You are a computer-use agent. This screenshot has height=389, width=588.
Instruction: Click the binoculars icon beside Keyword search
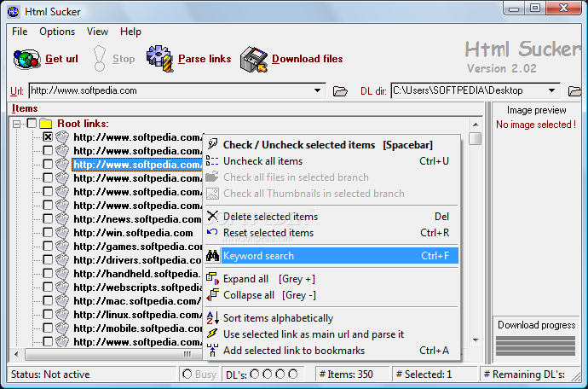213,256
